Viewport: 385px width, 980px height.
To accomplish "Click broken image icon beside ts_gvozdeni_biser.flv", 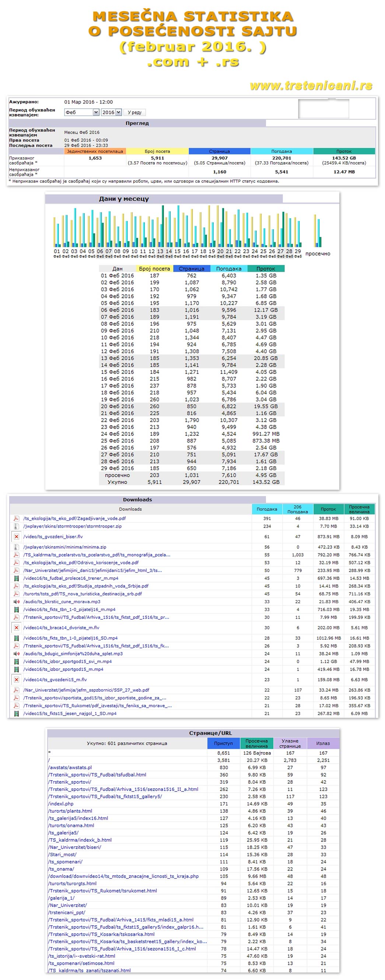I will point(16,536).
